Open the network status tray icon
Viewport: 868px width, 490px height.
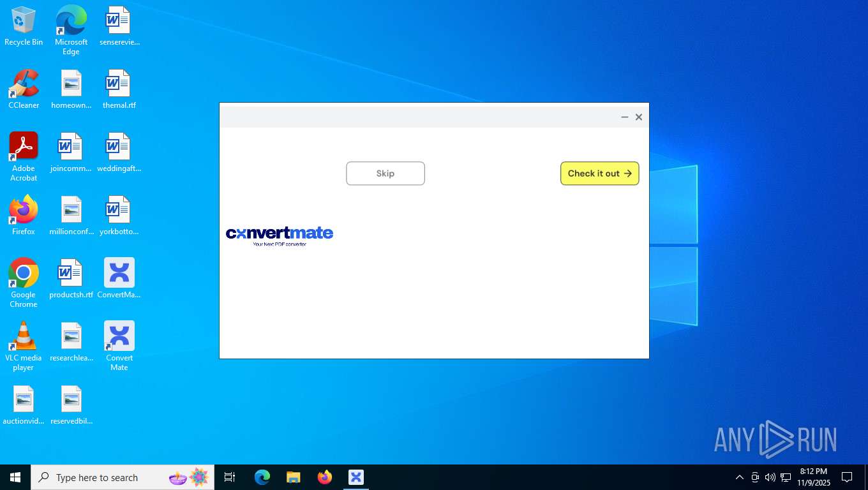tap(786, 477)
